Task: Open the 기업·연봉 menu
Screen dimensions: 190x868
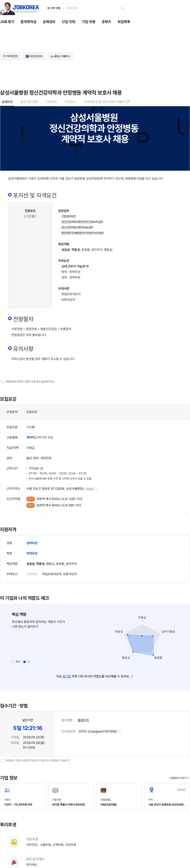Action: click(88, 22)
